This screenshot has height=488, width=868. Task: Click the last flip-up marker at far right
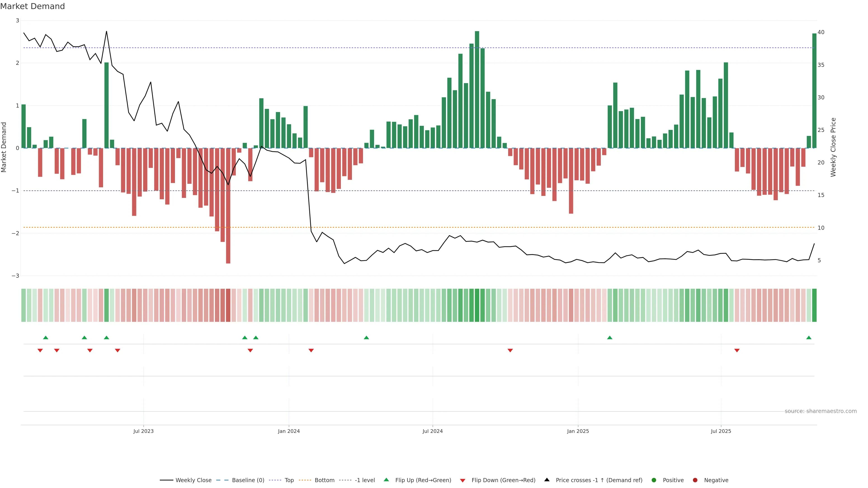point(809,338)
